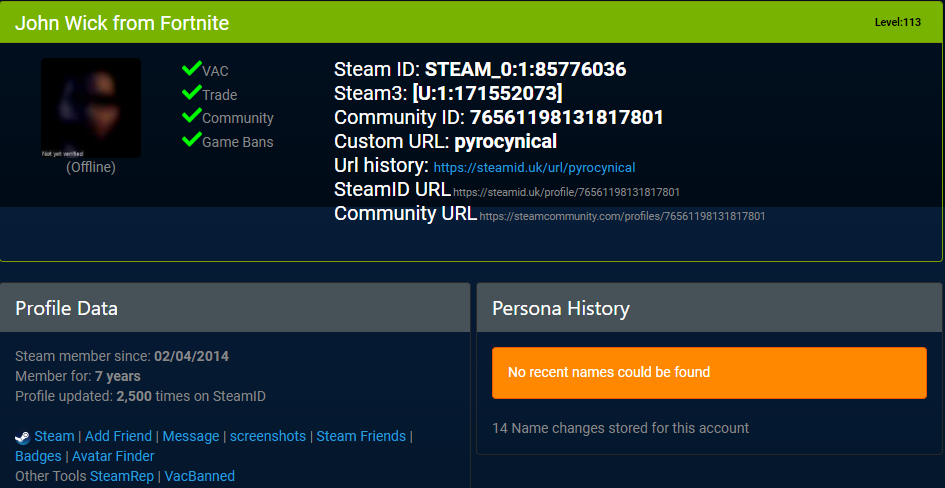Click the 'Member for: 7 years' text

pyautogui.click(x=78, y=376)
